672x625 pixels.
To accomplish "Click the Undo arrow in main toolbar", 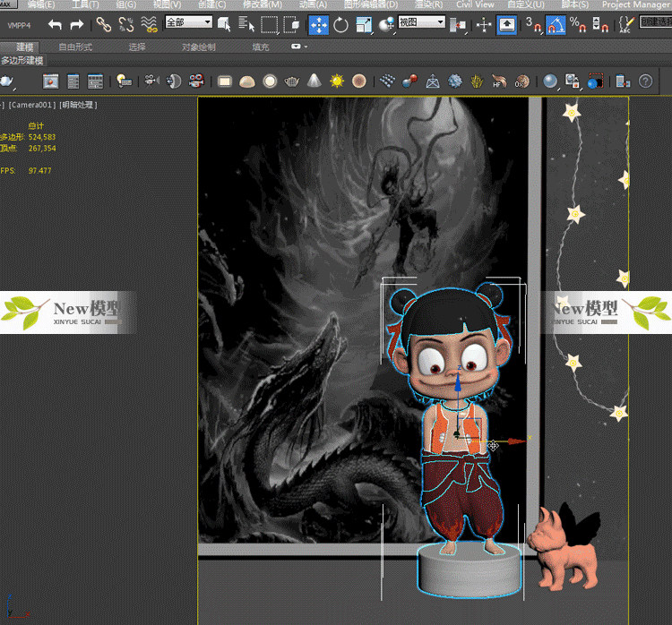I will [56, 25].
